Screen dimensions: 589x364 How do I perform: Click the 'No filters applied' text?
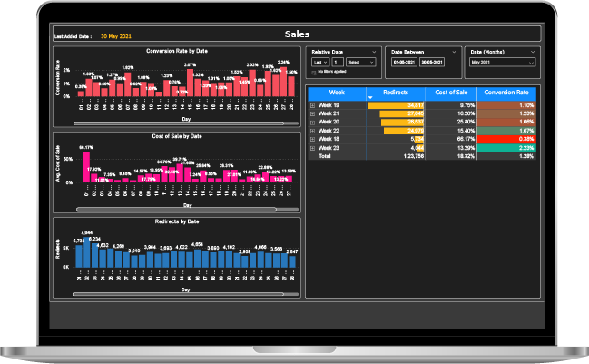point(332,72)
